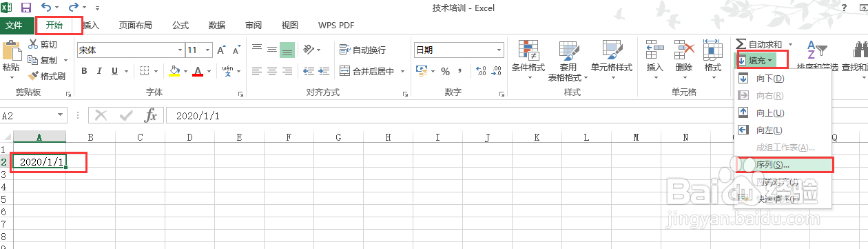Increase font size with large A
Viewport: 868px width, 249px height.
coord(222,50)
